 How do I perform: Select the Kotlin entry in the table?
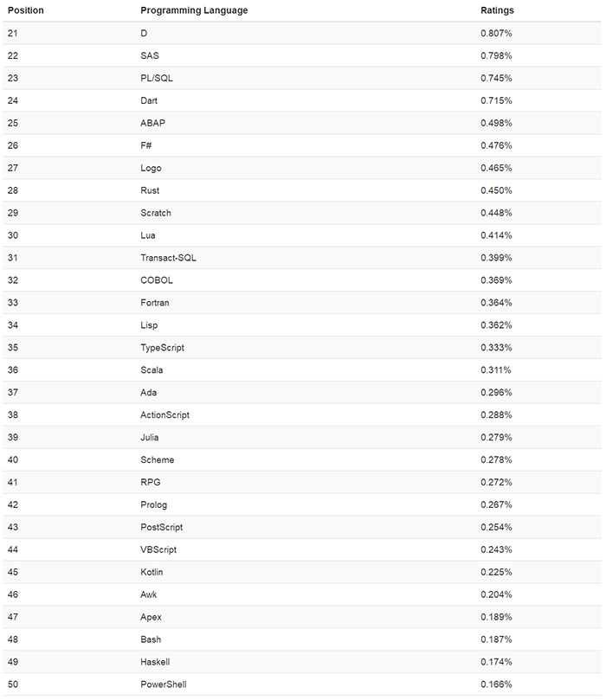tap(151, 573)
